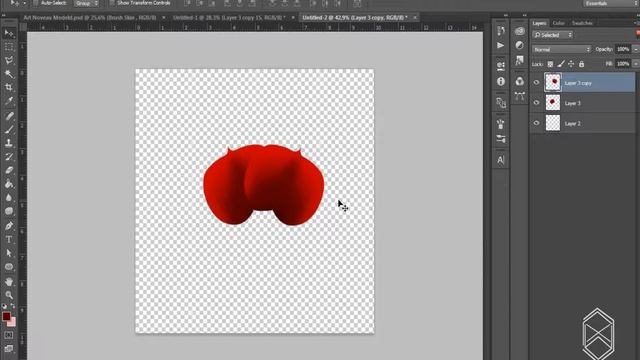The image size is (640, 360).
Task: Open the Character panel icon
Action: point(501,160)
